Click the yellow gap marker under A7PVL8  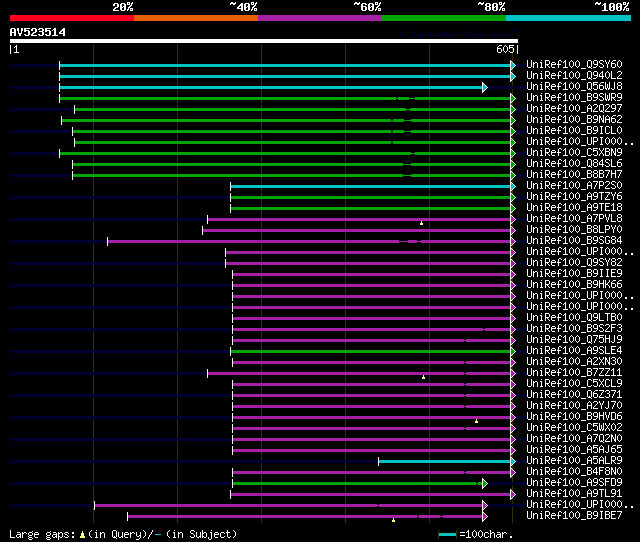pyautogui.click(x=422, y=223)
